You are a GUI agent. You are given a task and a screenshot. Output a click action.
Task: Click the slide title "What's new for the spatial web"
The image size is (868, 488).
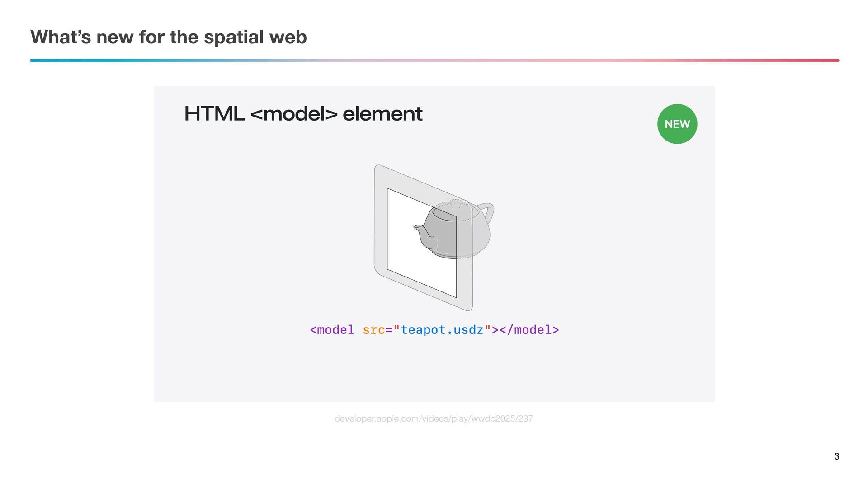(168, 37)
